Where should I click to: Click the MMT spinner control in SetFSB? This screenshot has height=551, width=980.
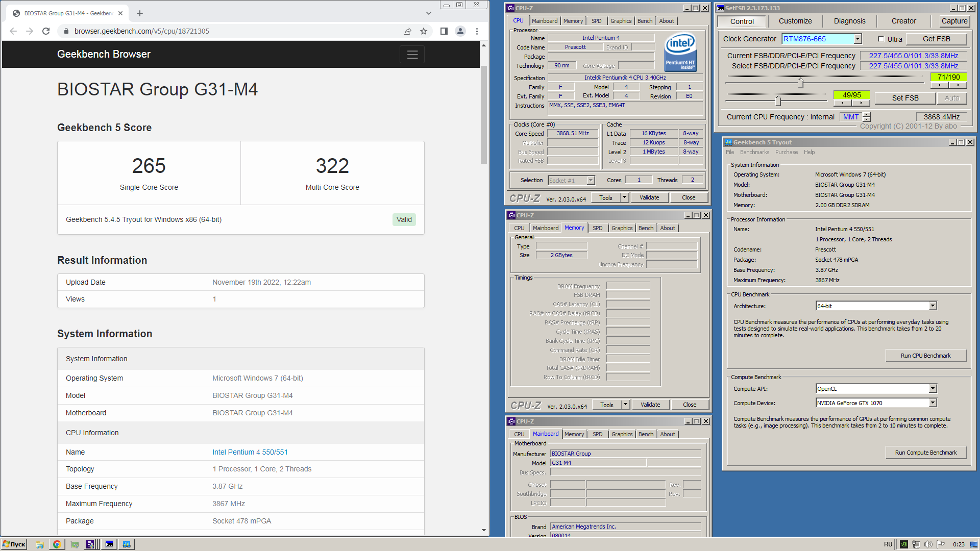tap(867, 117)
